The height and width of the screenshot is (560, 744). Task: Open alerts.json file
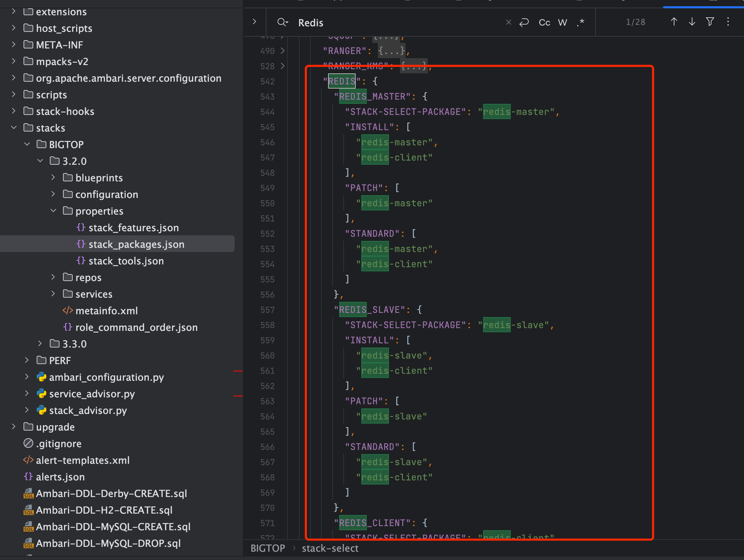pyautogui.click(x=60, y=477)
